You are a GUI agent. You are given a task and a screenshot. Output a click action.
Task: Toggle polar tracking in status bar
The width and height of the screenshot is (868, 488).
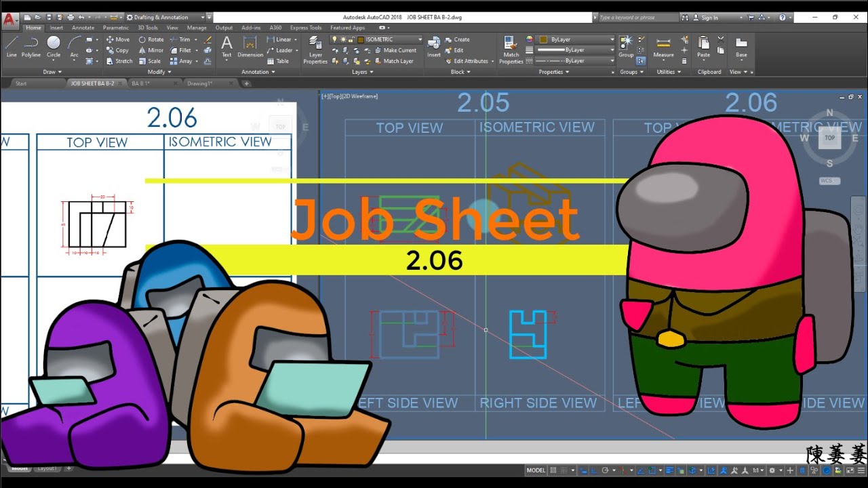[x=605, y=470]
